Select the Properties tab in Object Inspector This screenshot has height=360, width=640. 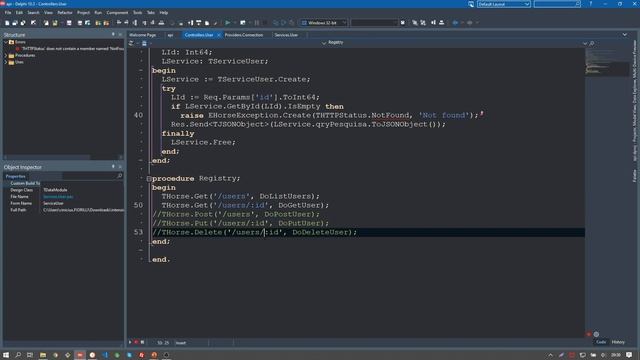click(x=16, y=176)
